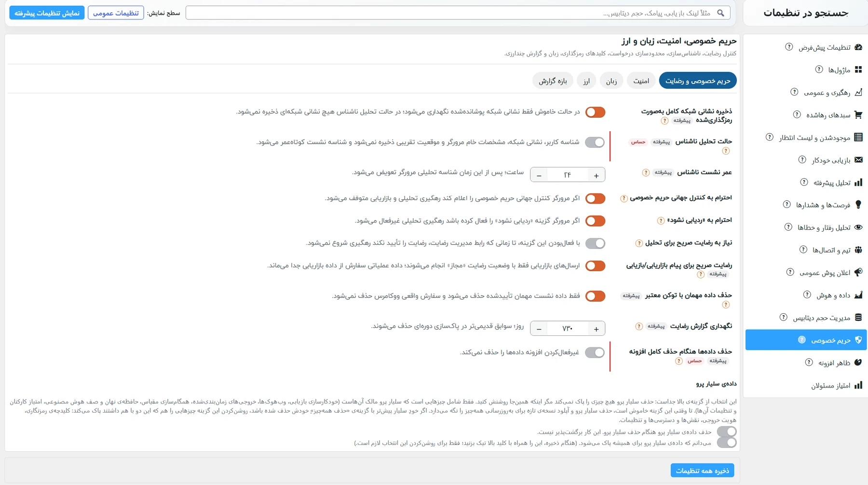Toggle حذف داده مهمان با توکن معتبر switch
The height and width of the screenshot is (485, 868).
click(x=595, y=296)
